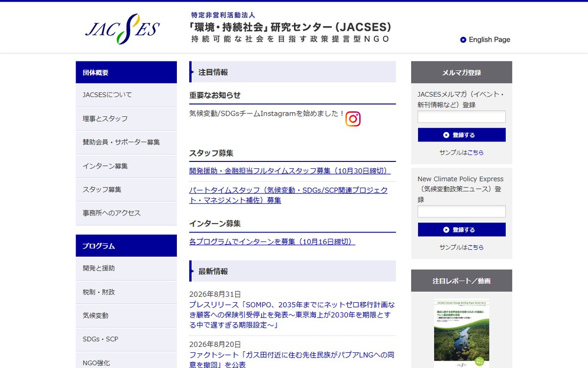Open 開発と援助 program page

[126, 268]
